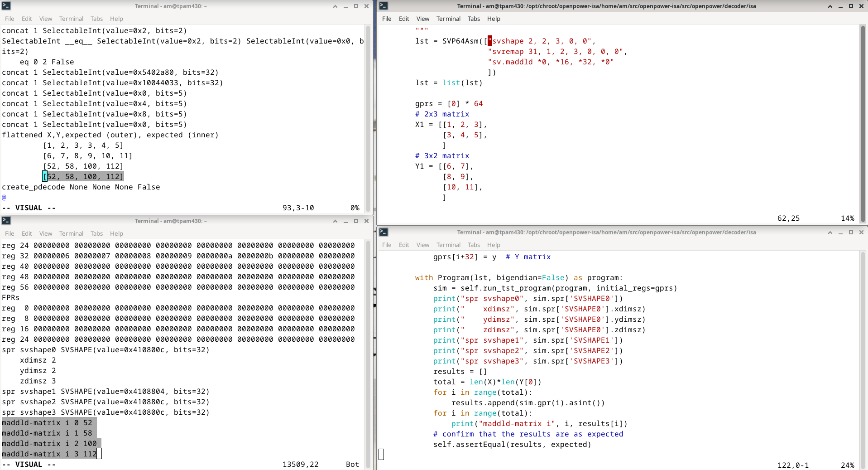The width and height of the screenshot is (868, 470).
Task: Open the Edit menu in the register dump terminal
Action: [x=27, y=233]
